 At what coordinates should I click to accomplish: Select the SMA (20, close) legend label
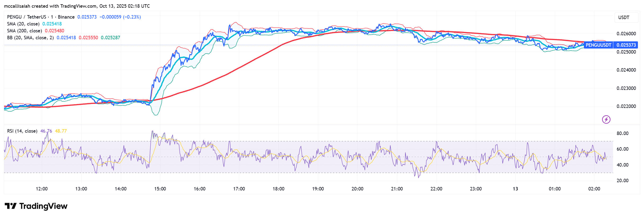23,24
